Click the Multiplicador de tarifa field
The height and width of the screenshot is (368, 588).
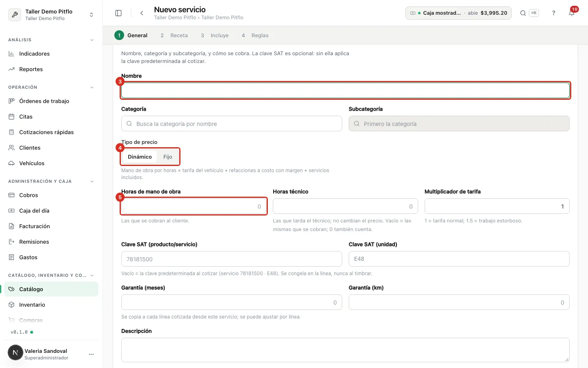coord(497,206)
